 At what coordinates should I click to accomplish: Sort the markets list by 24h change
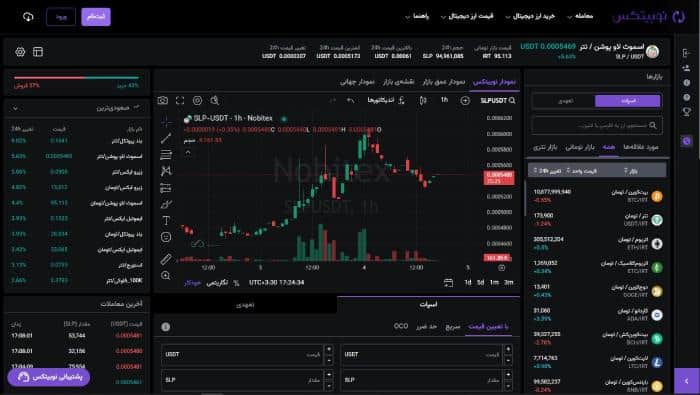coord(547,170)
